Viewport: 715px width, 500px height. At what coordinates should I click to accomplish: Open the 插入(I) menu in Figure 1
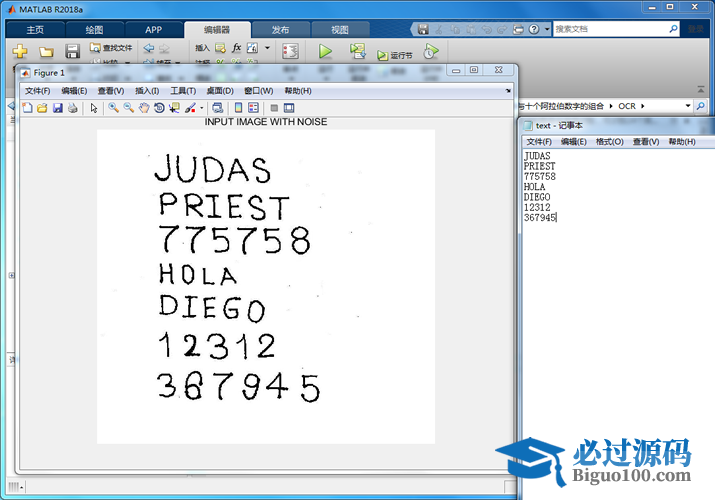[x=147, y=91]
